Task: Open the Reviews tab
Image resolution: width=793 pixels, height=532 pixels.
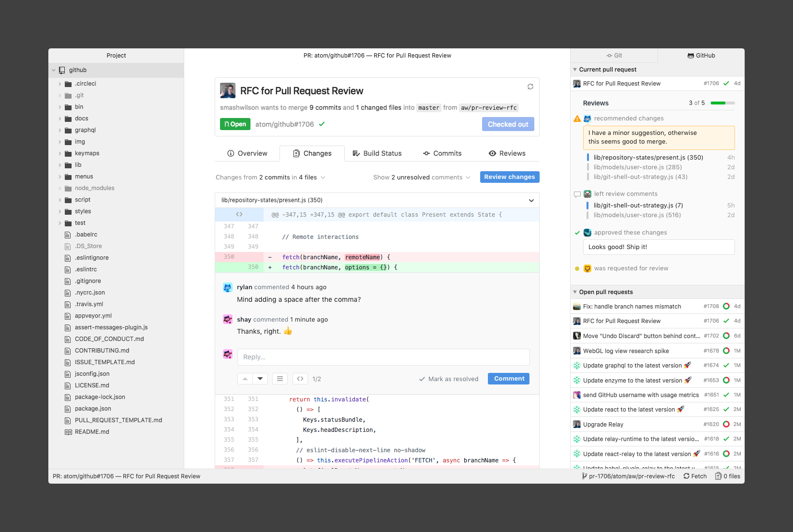Action: pos(507,153)
